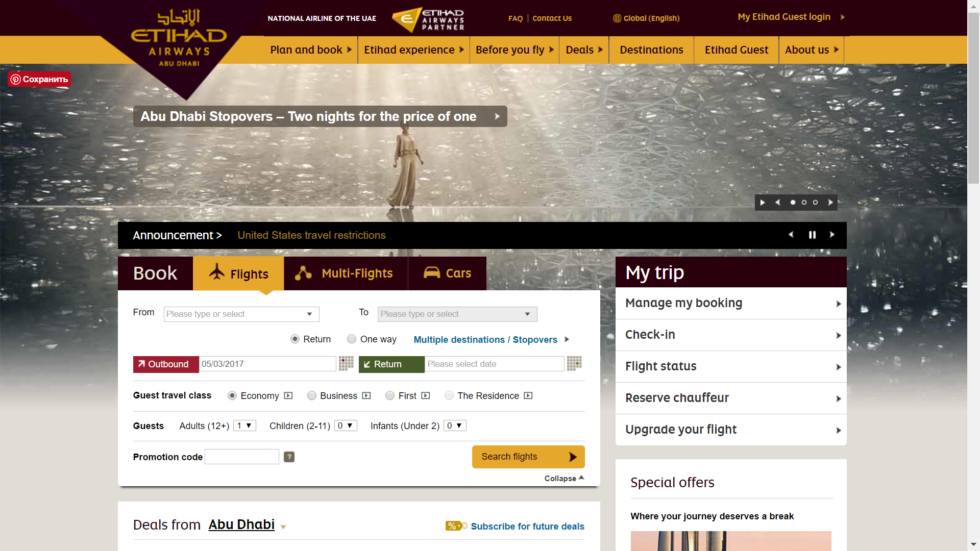Select the One way radio button

click(352, 339)
